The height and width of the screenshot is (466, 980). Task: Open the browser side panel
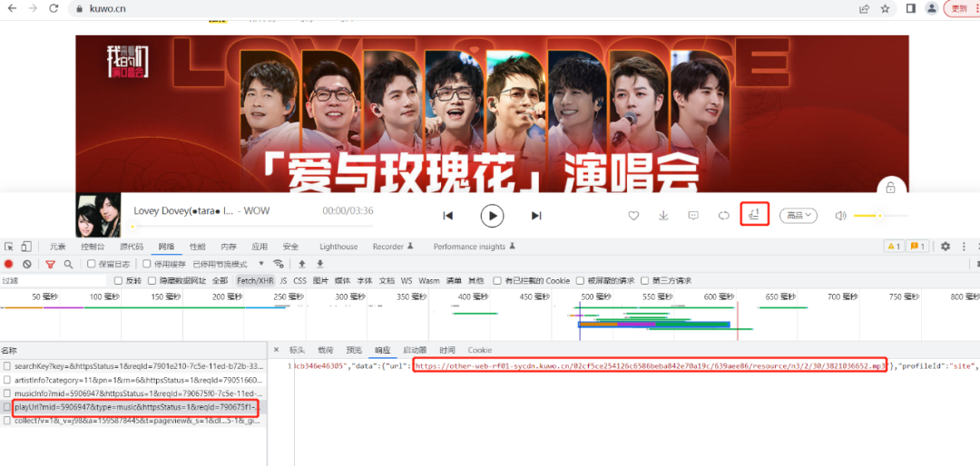911,9
